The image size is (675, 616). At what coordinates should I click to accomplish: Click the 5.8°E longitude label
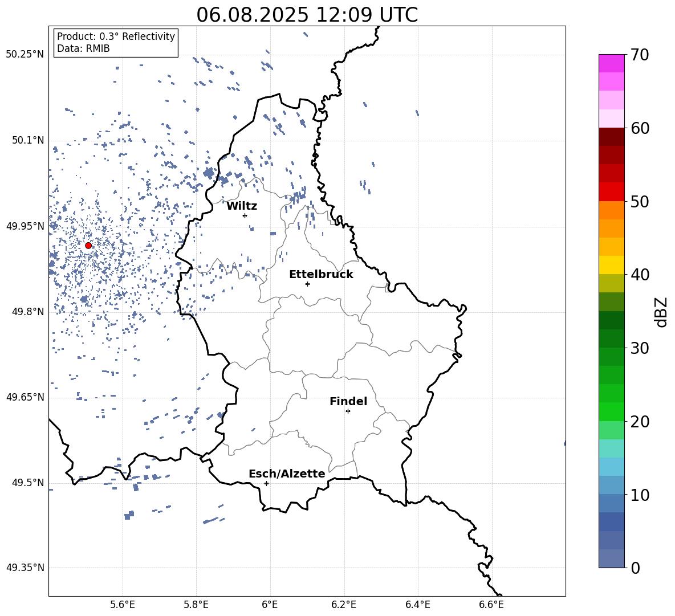point(196,605)
